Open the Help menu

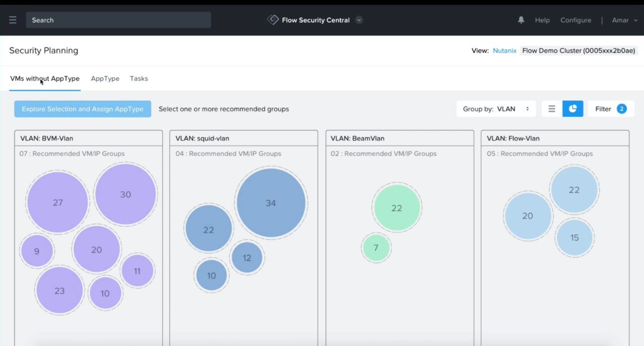pyautogui.click(x=542, y=20)
